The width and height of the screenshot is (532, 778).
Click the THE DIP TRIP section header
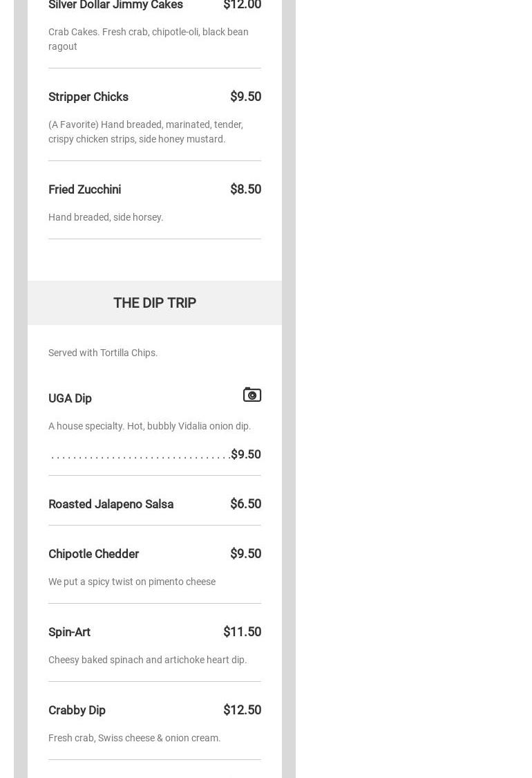click(155, 303)
